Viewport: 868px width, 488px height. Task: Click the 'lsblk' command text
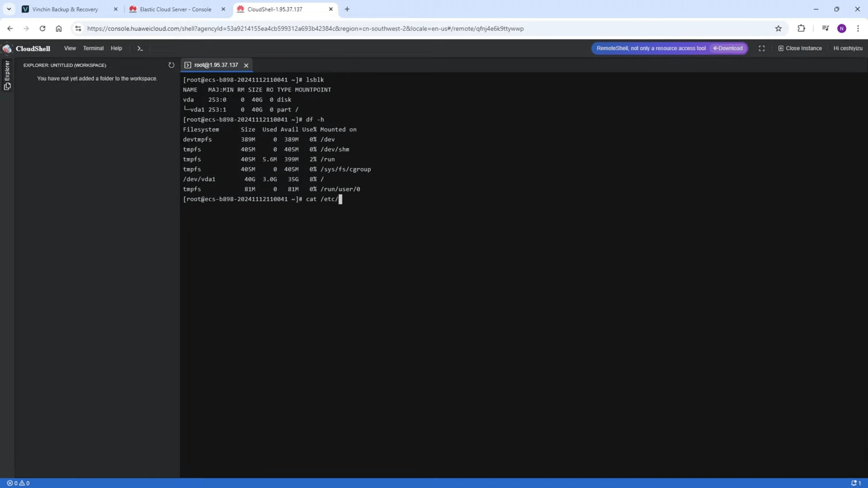click(315, 80)
